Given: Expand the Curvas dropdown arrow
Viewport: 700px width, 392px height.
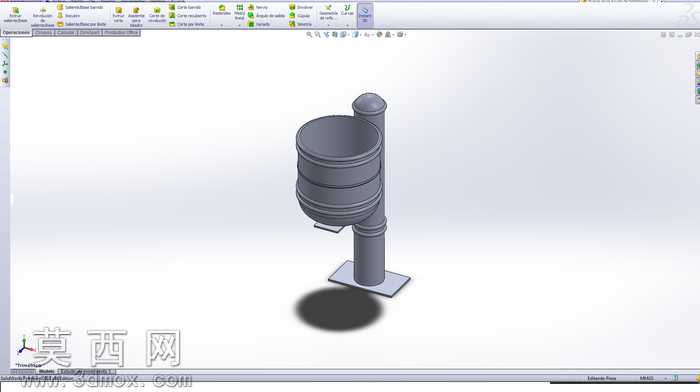Looking at the screenshot, I should tap(347, 25).
